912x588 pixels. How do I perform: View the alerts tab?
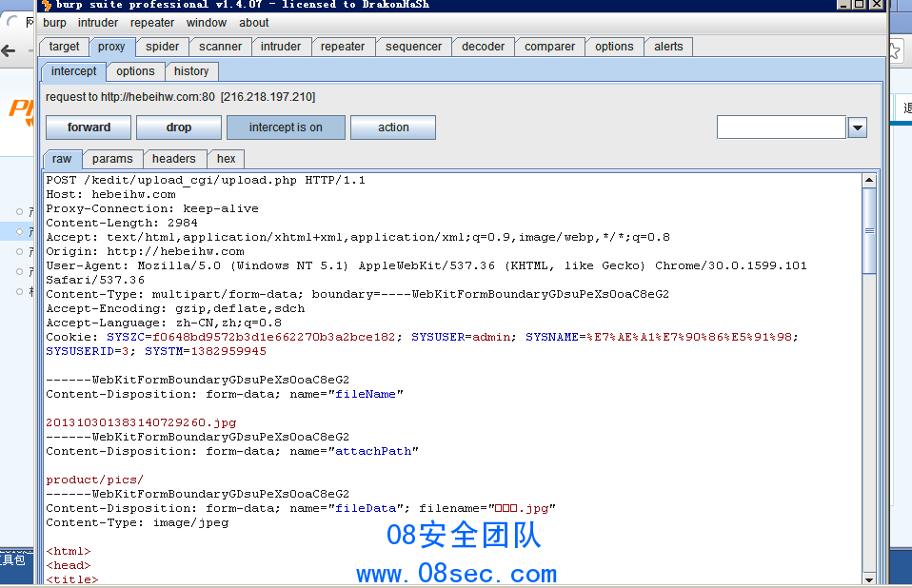pos(668,47)
